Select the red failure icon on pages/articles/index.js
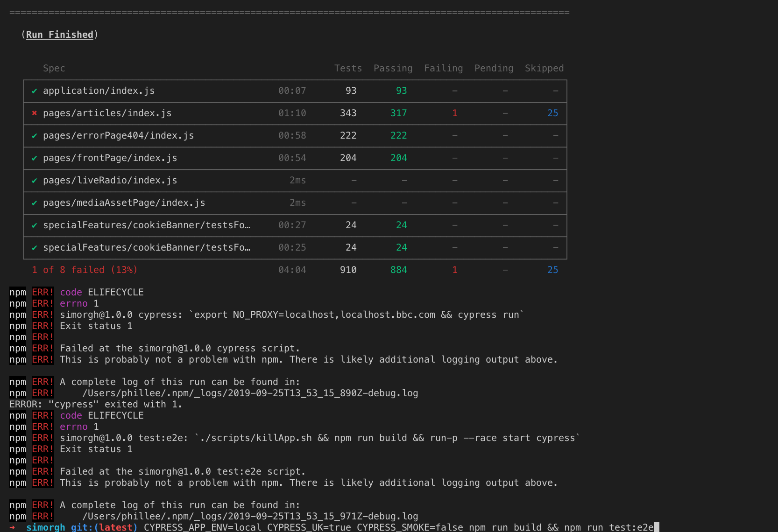 [x=34, y=113]
